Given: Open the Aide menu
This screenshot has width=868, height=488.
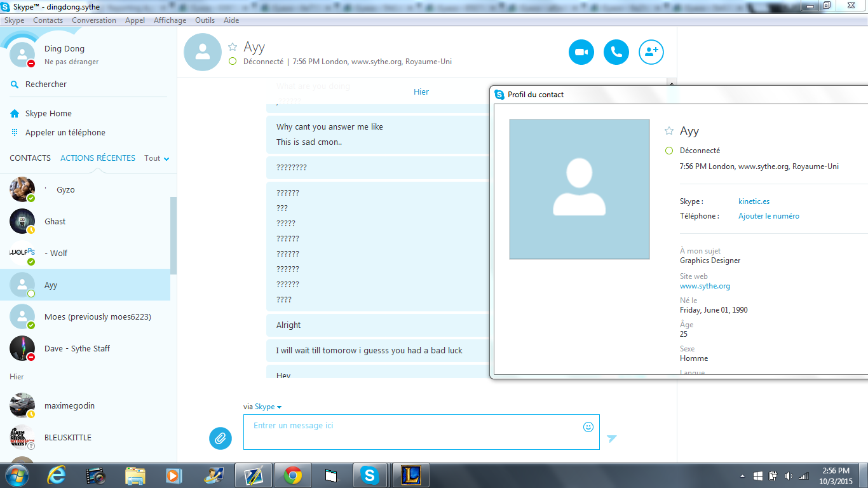Looking at the screenshot, I should click(x=231, y=20).
